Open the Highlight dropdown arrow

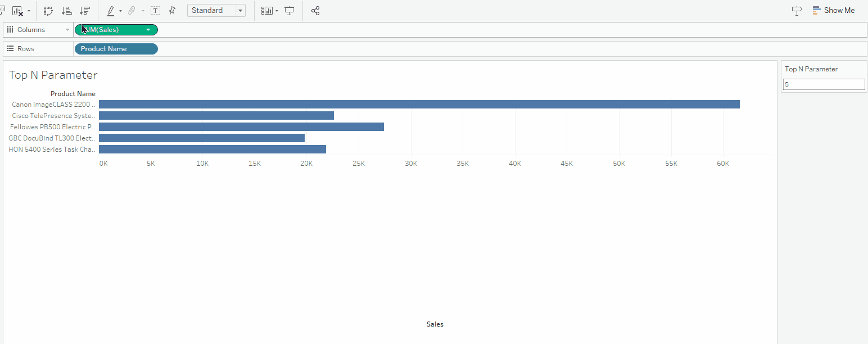[120, 11]
